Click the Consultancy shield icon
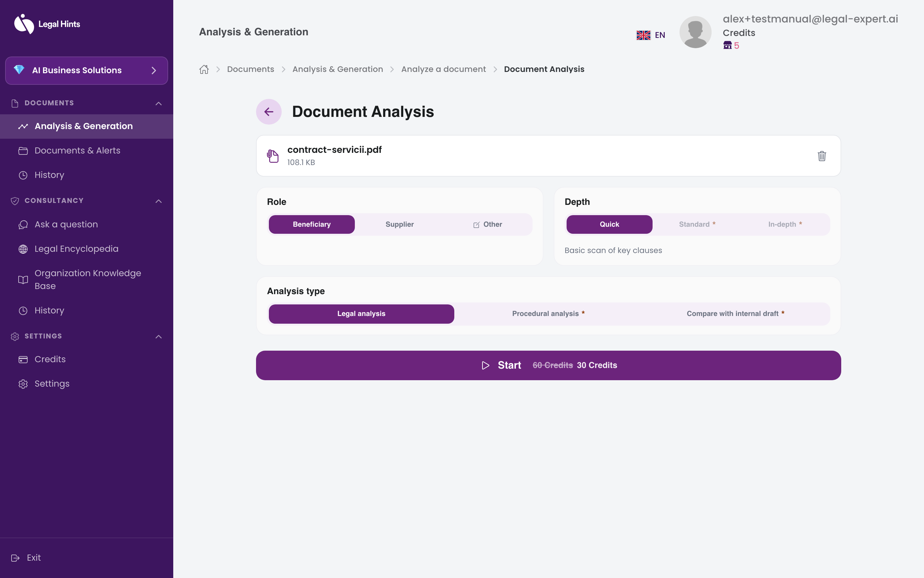The image size is (924, 578). (x=15, y=201)
